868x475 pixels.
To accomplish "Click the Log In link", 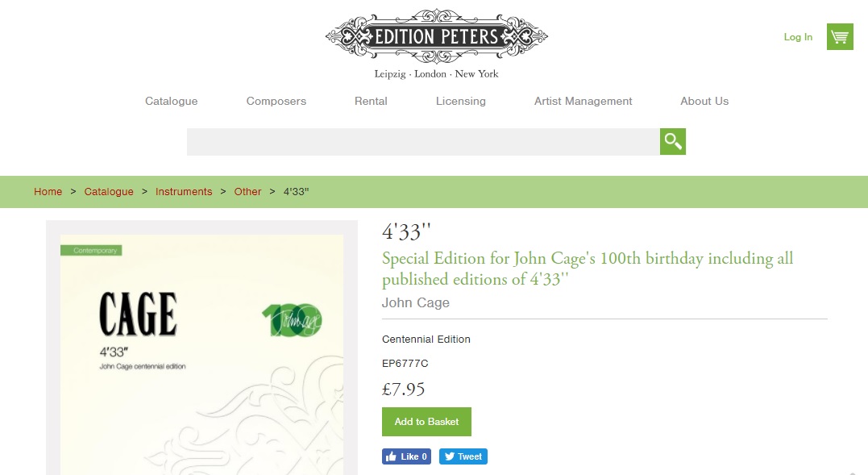I will point(798,37).
